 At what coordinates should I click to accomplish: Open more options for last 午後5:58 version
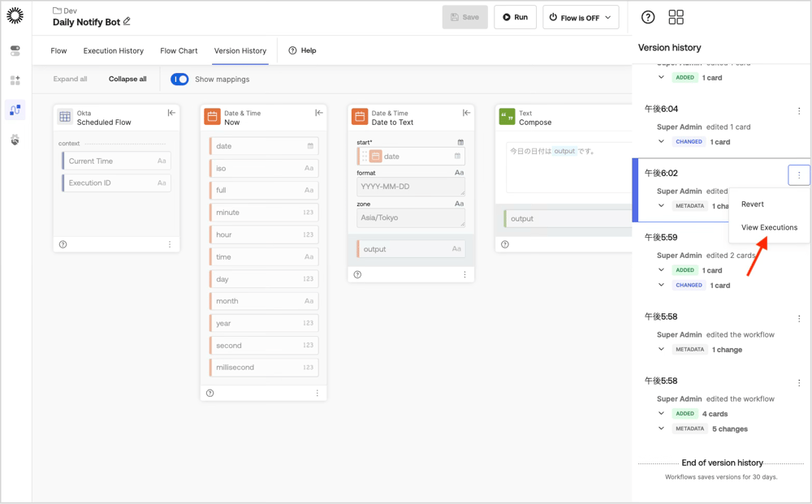coord(799,383)
